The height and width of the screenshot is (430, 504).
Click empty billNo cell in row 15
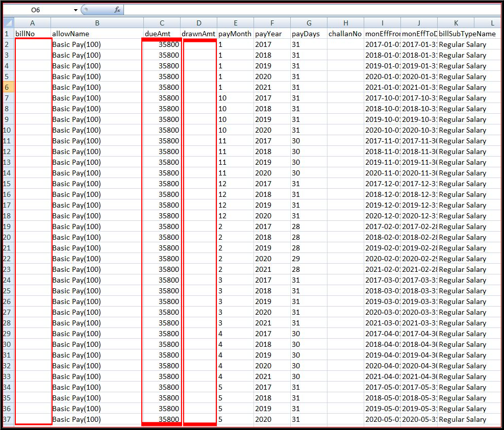(33, 184)
